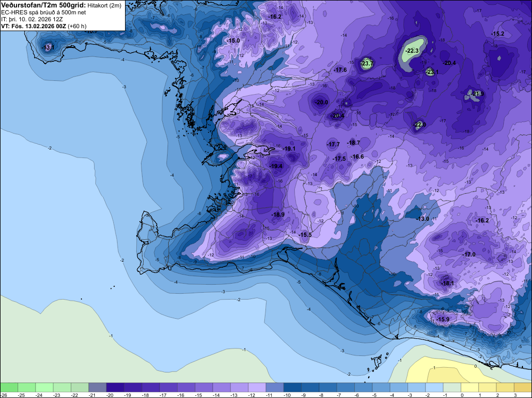This screenshot has width=532, height=398.
Task: Click the -19.4 temperature label
Action: 276,166
